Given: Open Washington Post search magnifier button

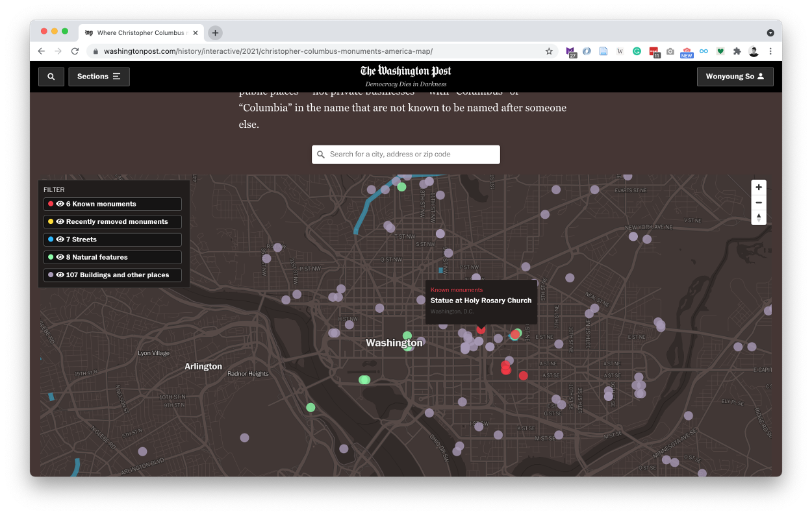Looking at the screenshot, I should 51,77.
